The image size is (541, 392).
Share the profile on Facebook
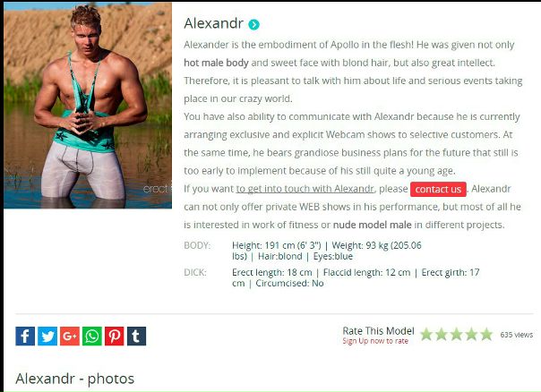[25, 336]
